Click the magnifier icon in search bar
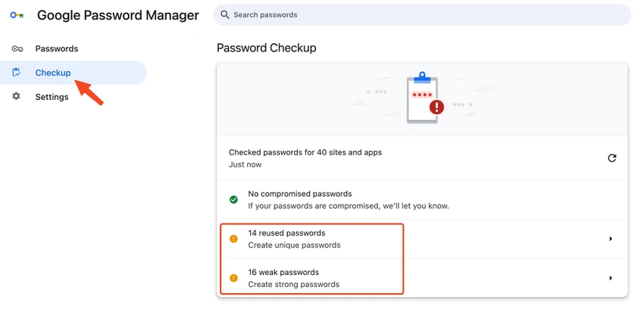 pos(225,15)
